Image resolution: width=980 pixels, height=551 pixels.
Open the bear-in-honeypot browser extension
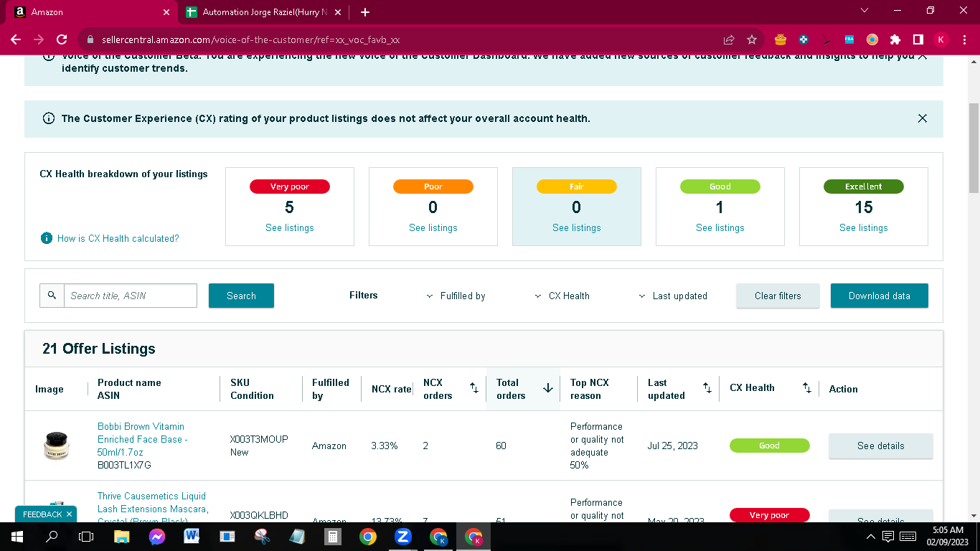point(781,39)
